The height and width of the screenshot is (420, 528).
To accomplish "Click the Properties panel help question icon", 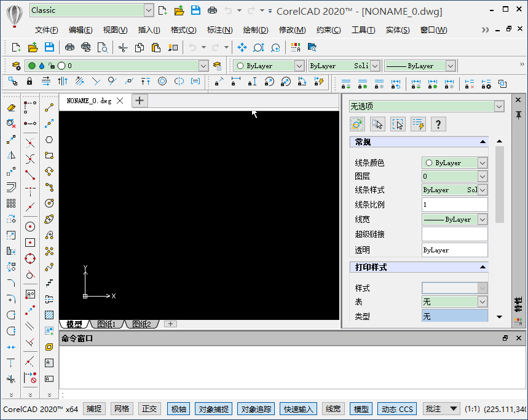I will pyautogui.click(x=438, y=125).
